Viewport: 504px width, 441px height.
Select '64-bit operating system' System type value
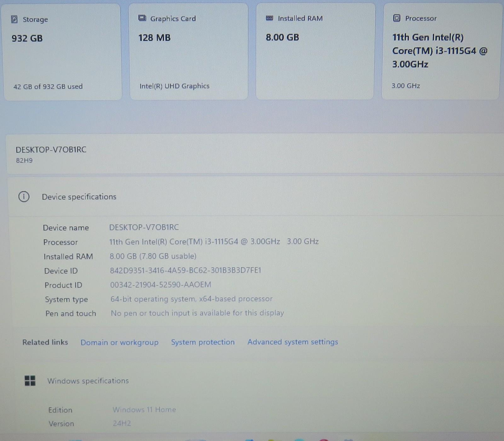click(192, 299)
